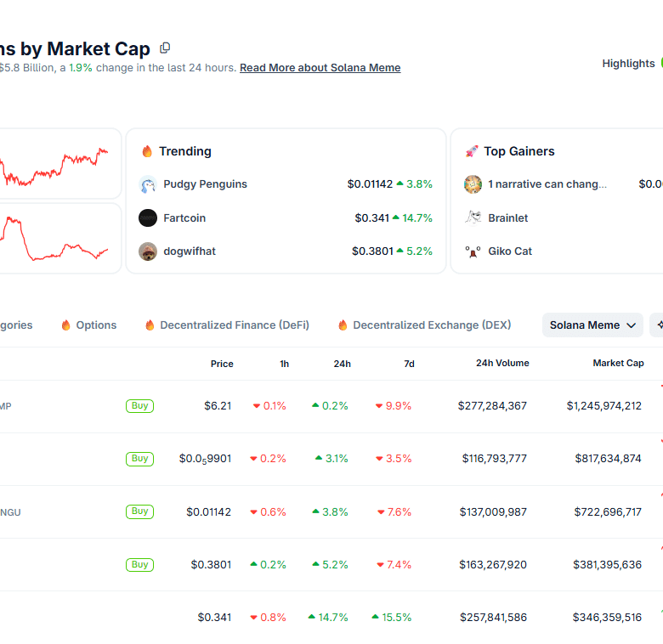This screenshot has height=644, width=663.
Task: Sort table by Market Cap column
Action: coord(618,364)
